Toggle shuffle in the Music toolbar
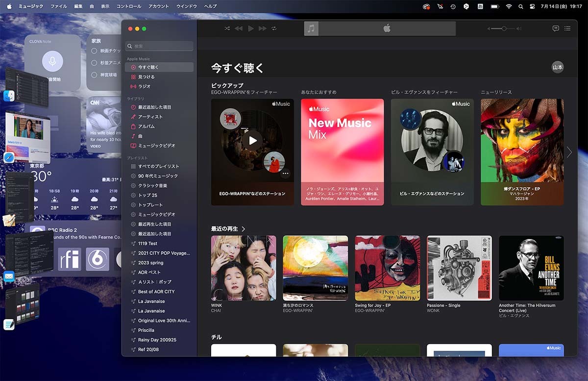This screenshot has width=588, height=381. tap(227, 28)
